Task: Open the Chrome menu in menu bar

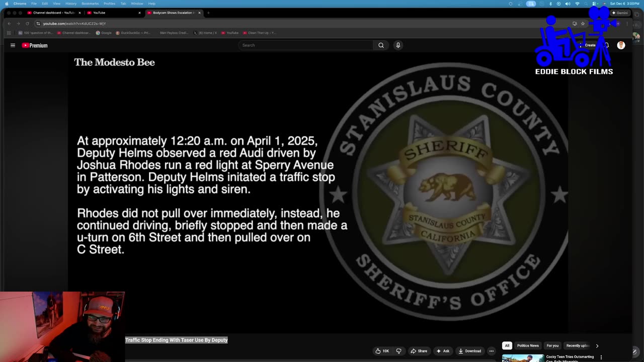Action: click(20, 4)
